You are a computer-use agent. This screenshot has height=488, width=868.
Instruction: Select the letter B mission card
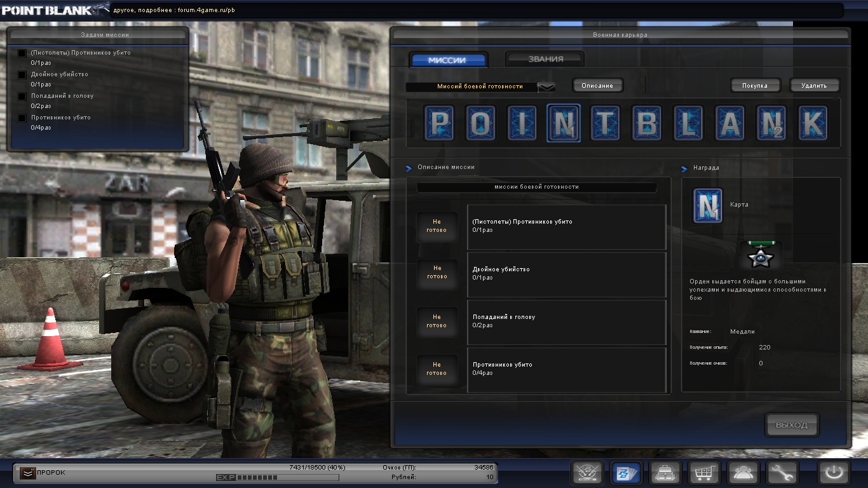646,123
